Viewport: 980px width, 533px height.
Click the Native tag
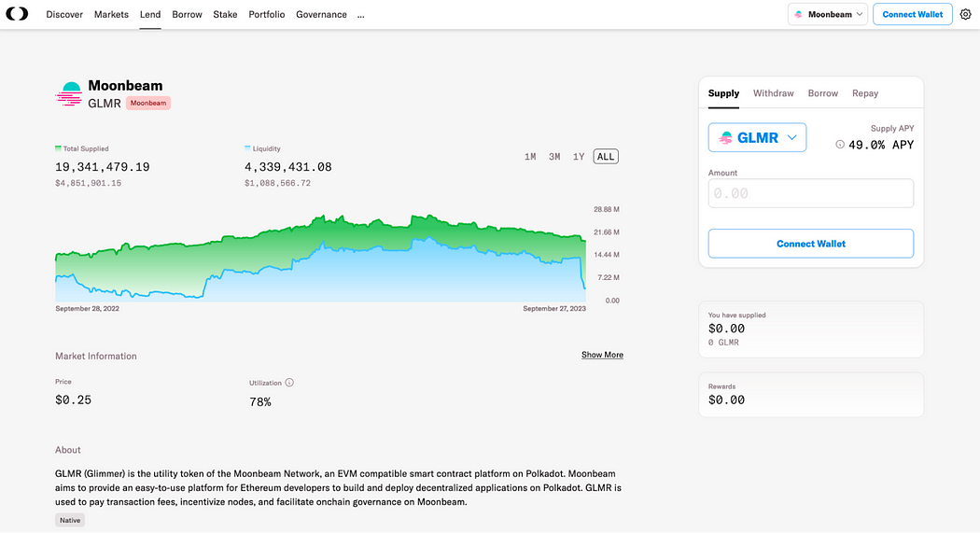70,520
